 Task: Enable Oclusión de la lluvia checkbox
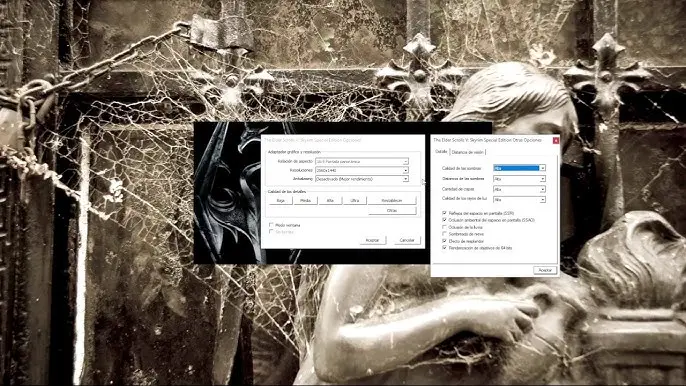point(444,227)
